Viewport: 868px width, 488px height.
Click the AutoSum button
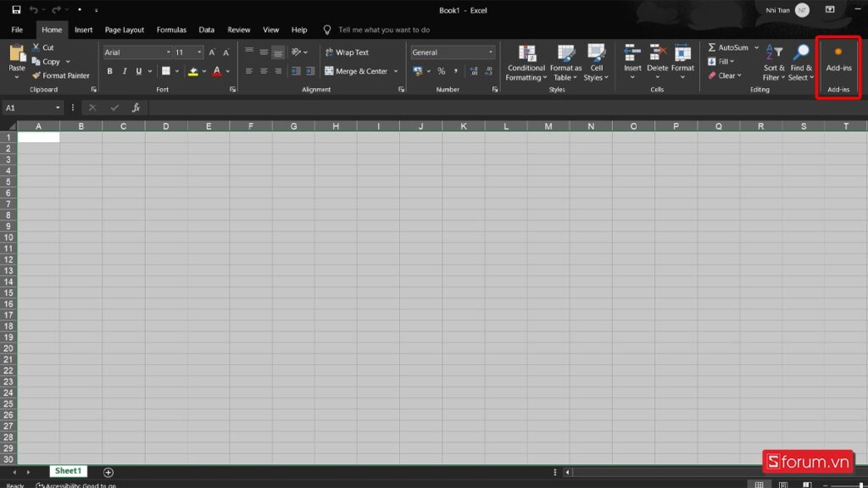coord(728,47)
